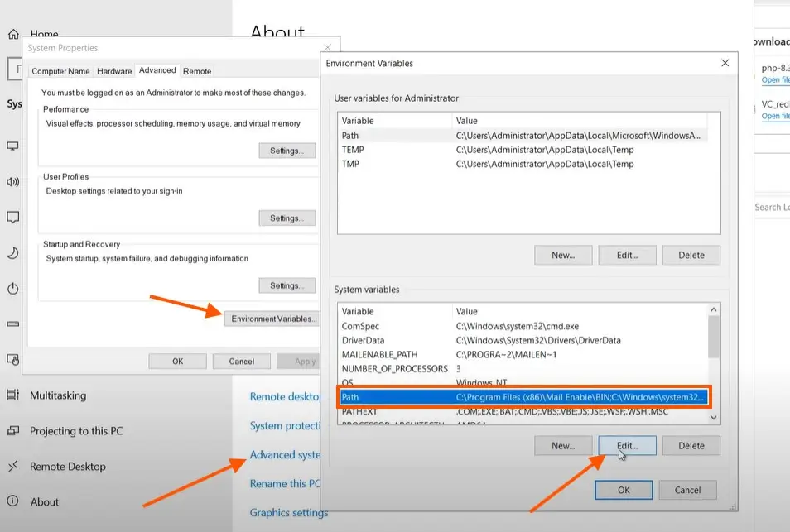Click the system variables scrollbar down arrow
Viewport: 790px width, 532px height.
point(714,417)
